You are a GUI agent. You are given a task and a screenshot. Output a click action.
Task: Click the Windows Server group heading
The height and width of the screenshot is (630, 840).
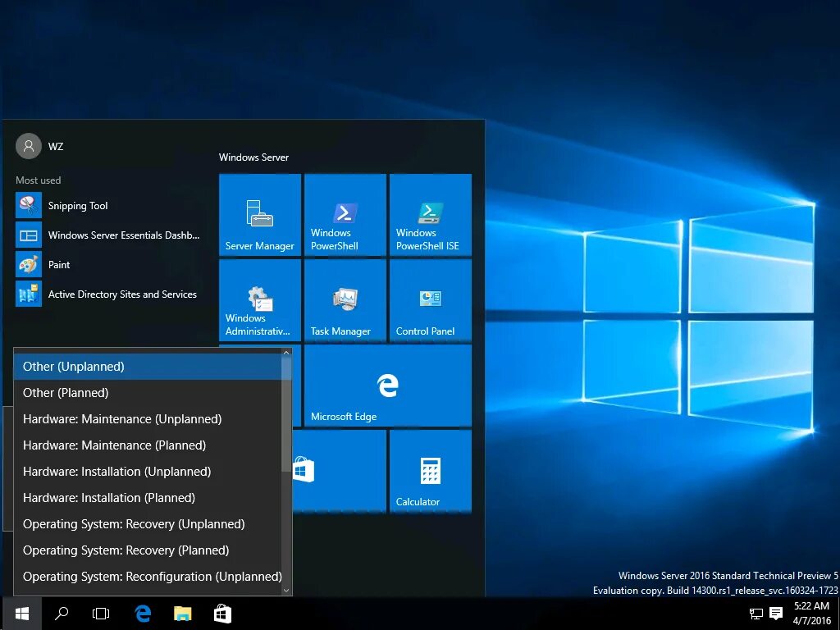coord(253,157)
